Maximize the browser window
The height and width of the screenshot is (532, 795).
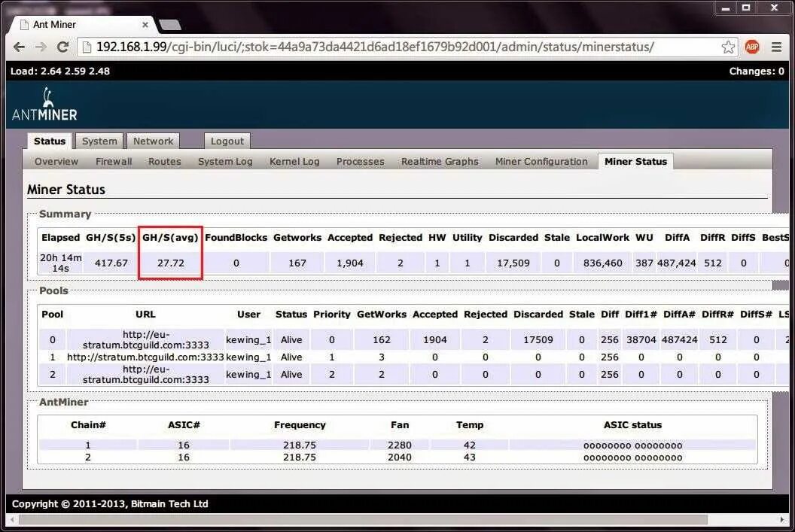click(x=746, y=8)
